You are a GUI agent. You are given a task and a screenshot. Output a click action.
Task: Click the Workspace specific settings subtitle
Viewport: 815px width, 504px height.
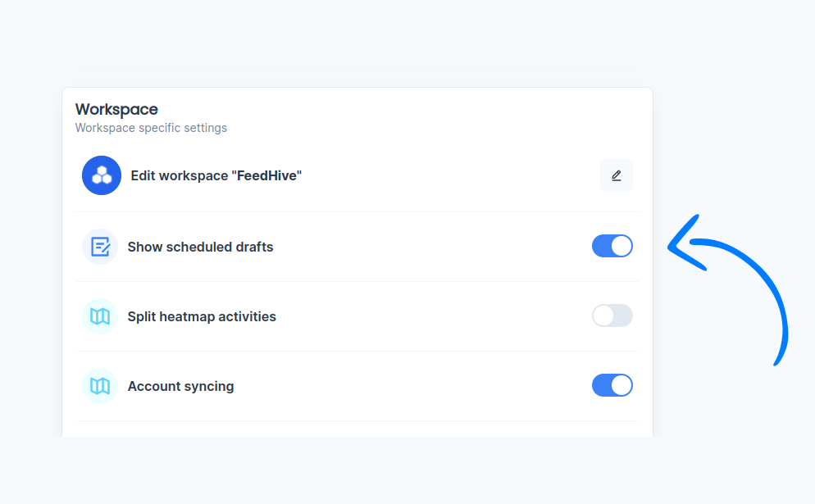[x=151, y=128]
